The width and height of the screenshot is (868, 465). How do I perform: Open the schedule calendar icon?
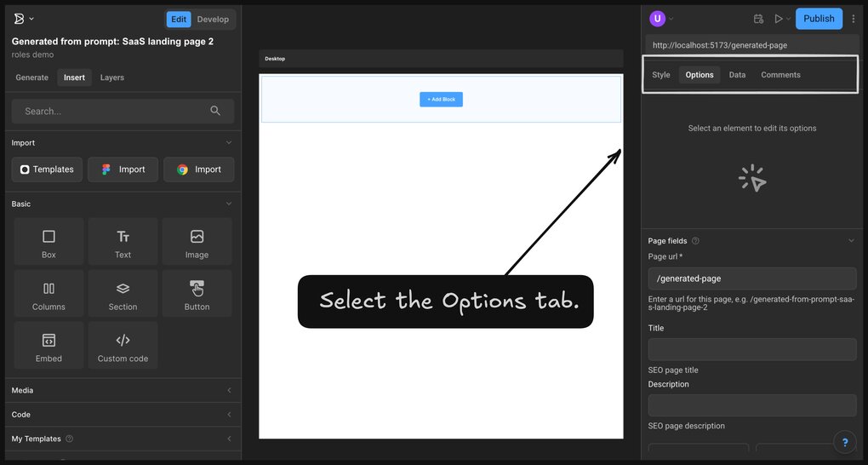[x=758, y=19]
